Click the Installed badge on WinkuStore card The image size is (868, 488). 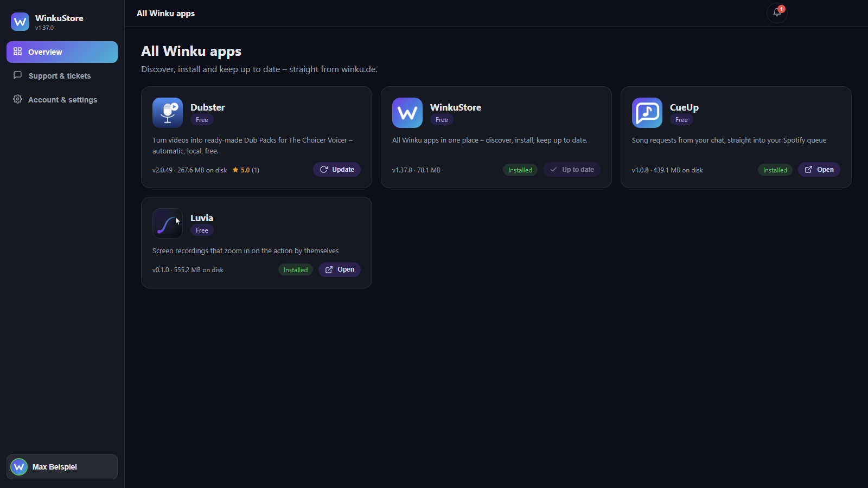[520, 170]
